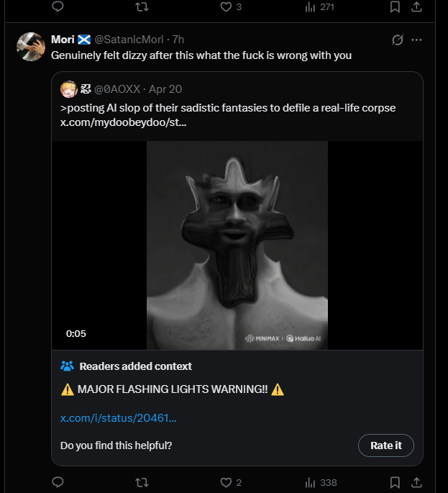The image size is (448, 493).
Task: Open more options menu on Mori's post
Action: (417, 40)
